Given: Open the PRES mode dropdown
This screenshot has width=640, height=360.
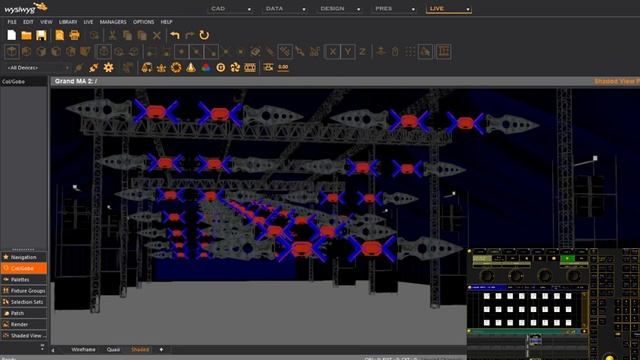Looking at the screenshot, I should tap(394, 9).
